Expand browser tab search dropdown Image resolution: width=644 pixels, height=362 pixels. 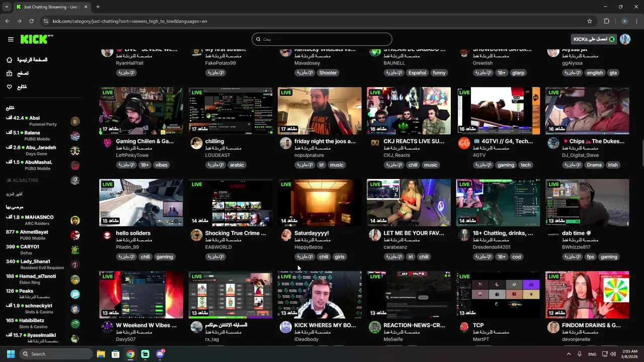click(x=7, y=7)
